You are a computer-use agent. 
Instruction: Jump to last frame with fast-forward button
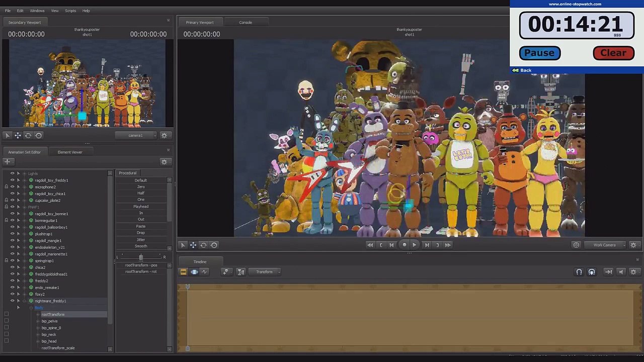(x=448, y=245)
